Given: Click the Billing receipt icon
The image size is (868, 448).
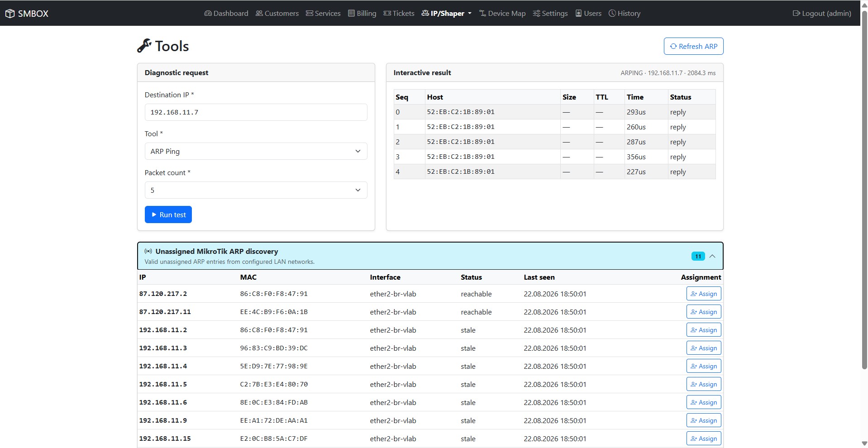Looking at the screenshot, I should tap(351, 14).
